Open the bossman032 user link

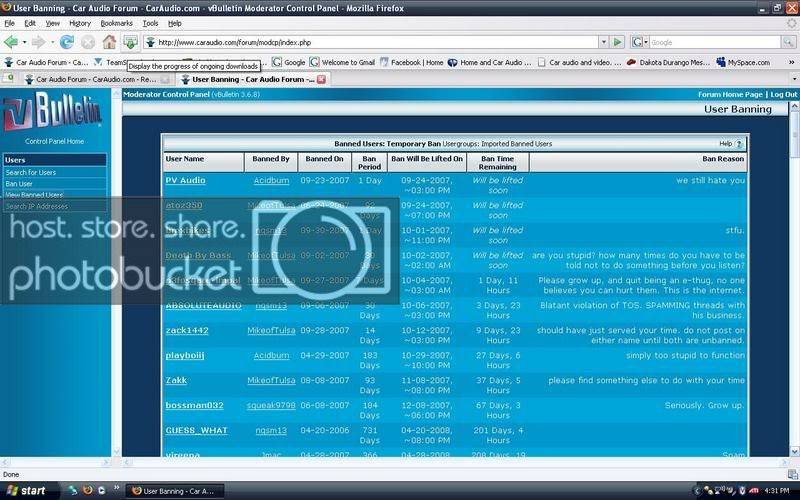tap(194, 405)
